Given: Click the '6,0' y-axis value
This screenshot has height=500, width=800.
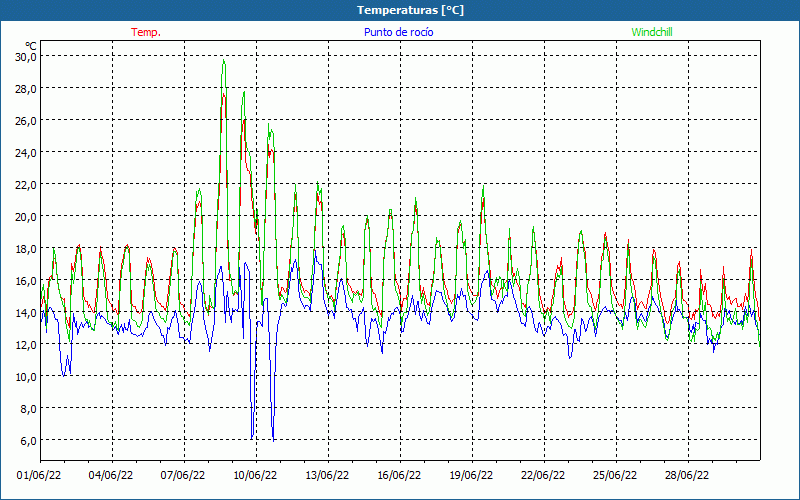Looking at the screenshot, I should (29, 441).
